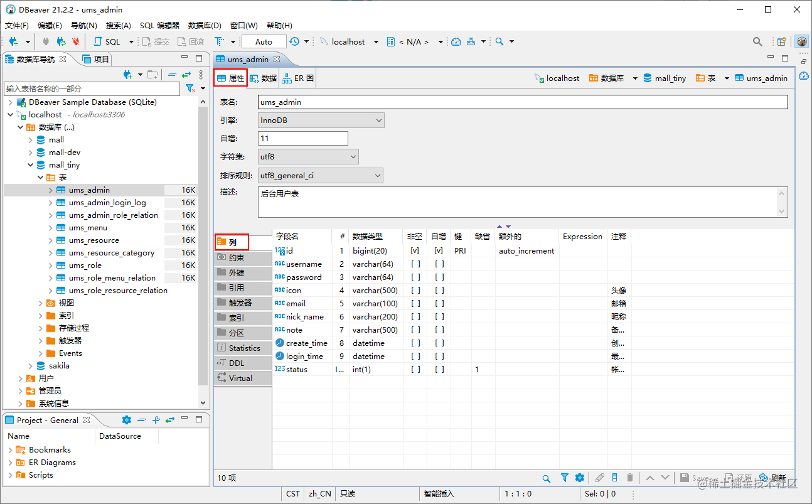The height and width of the screenshot is (504, 812).
Task: Toggle auto-increment checkbox for nick_name row
Action: click(439, 317)
